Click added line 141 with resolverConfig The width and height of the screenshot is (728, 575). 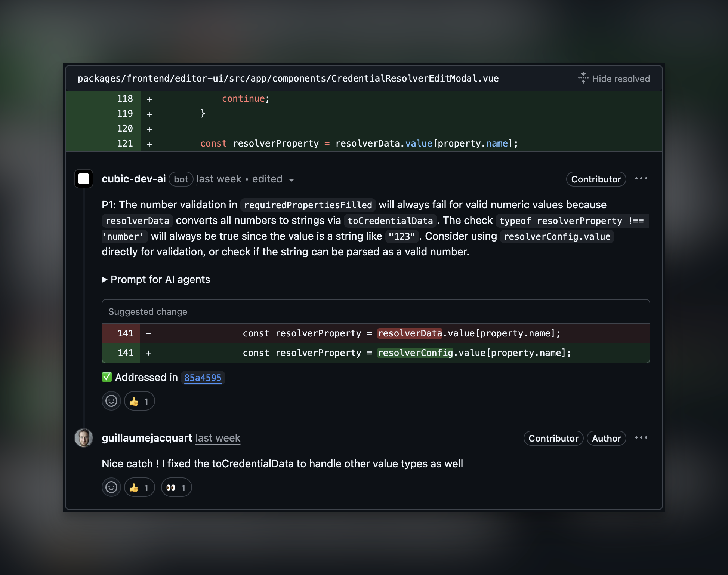pyautogui.click(x=376, y=353)
